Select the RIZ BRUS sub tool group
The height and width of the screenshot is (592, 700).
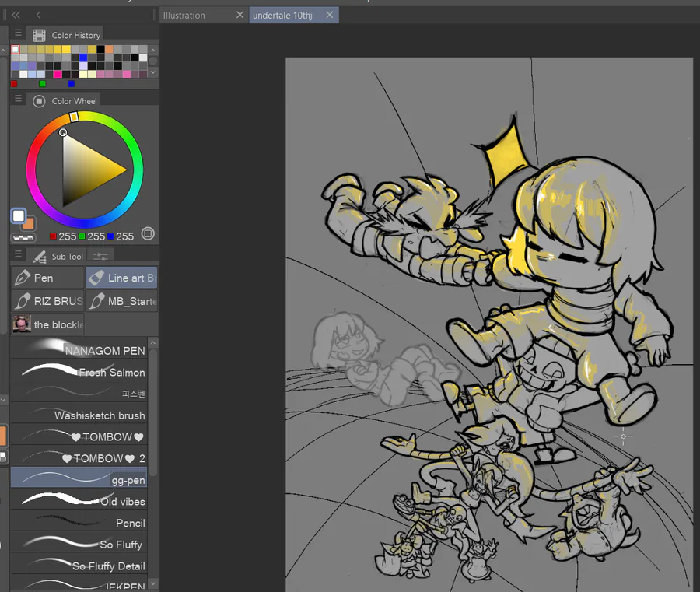47,301
